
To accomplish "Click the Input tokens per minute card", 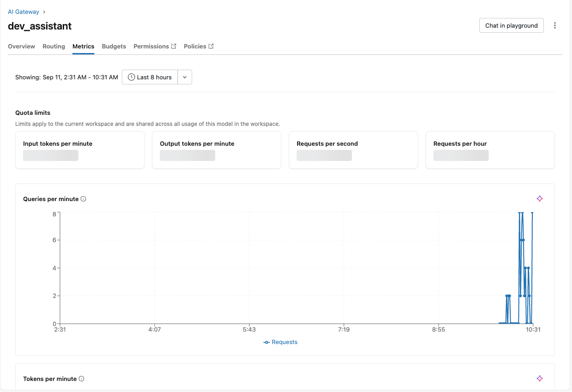I will (x=80, y=150).
